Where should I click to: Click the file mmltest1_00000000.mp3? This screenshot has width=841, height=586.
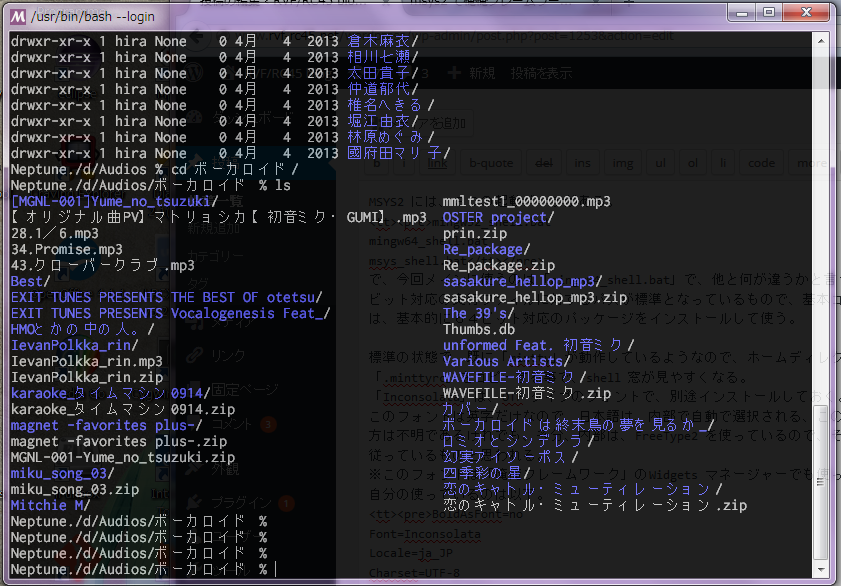[x=527, y=201]
